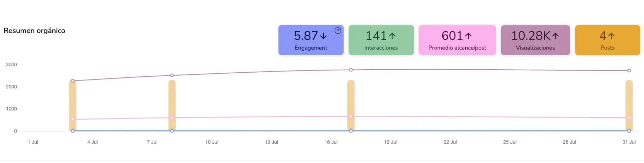The width and height of the screenshot is (644, 163).
Task: Click the blue Engagement point near 4 Jul
Action: point(73,131)
